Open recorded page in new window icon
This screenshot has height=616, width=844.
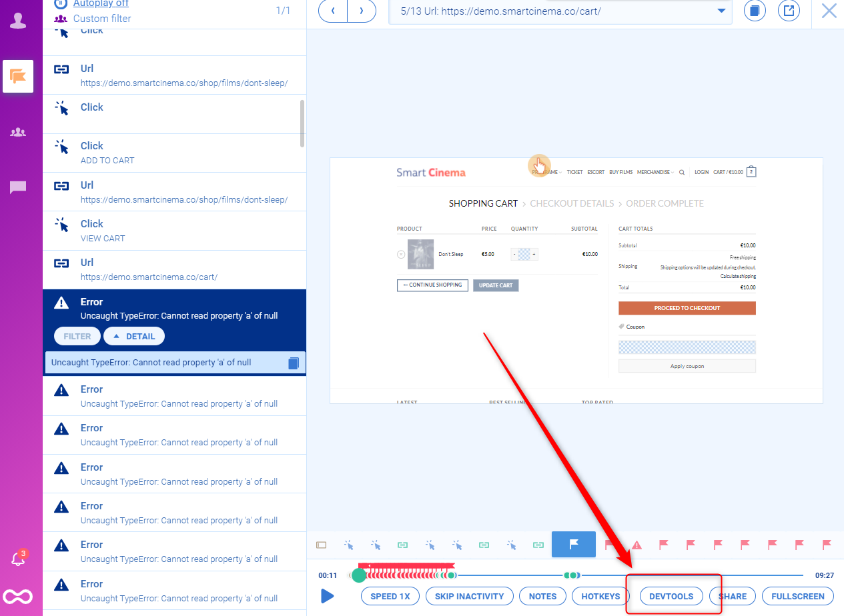pyautogui.click(x=789, y=11)
